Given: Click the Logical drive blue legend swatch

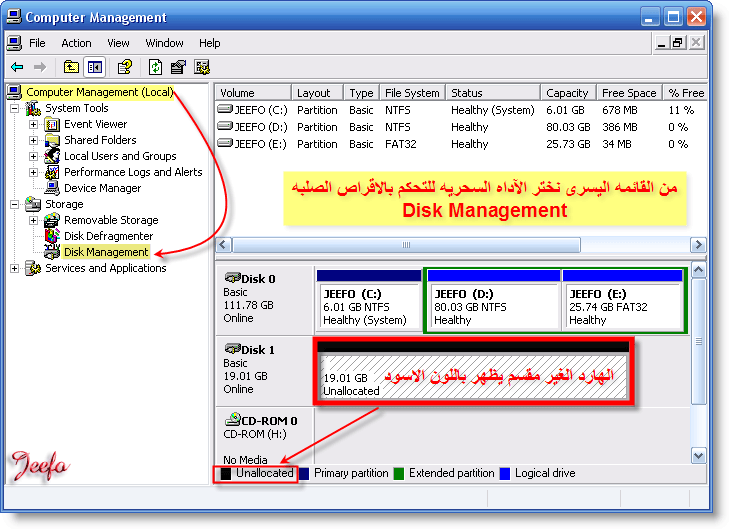Looking at the screenshot, I should click(x=504, y=474).
